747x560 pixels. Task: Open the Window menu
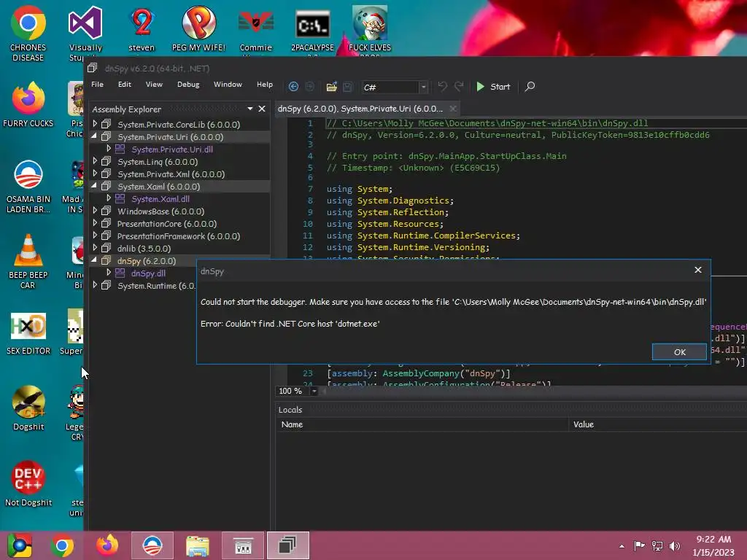point(228,85)
